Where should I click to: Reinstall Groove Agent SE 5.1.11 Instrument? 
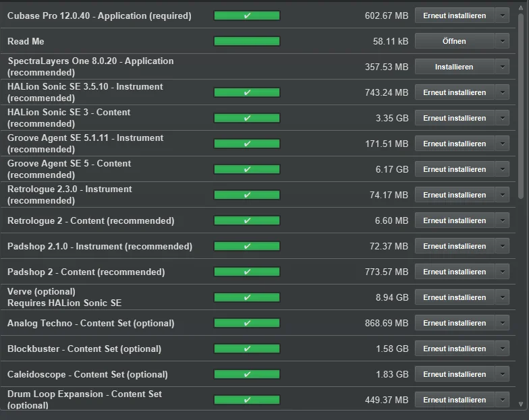coord(455,144)
